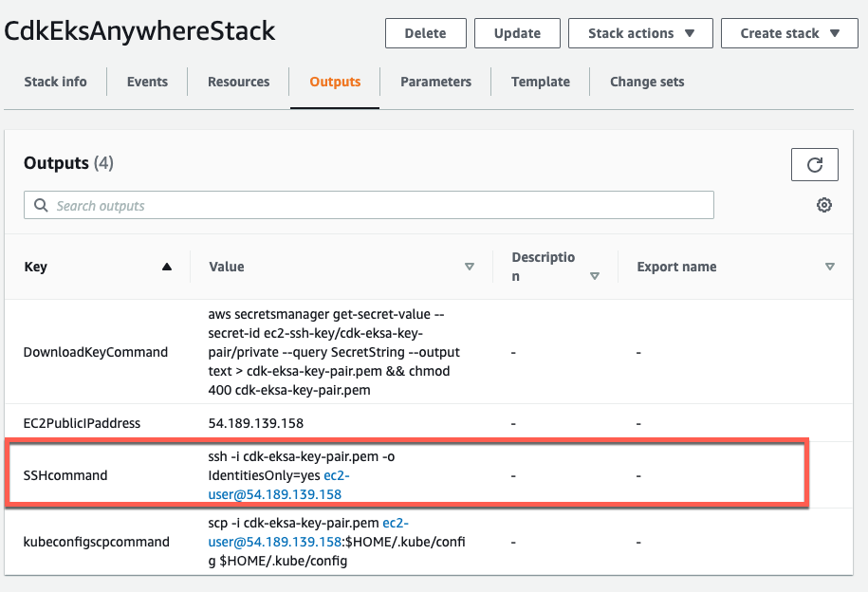
Task: Switch to the Parameters tab
Action: (x=435, y=82)
